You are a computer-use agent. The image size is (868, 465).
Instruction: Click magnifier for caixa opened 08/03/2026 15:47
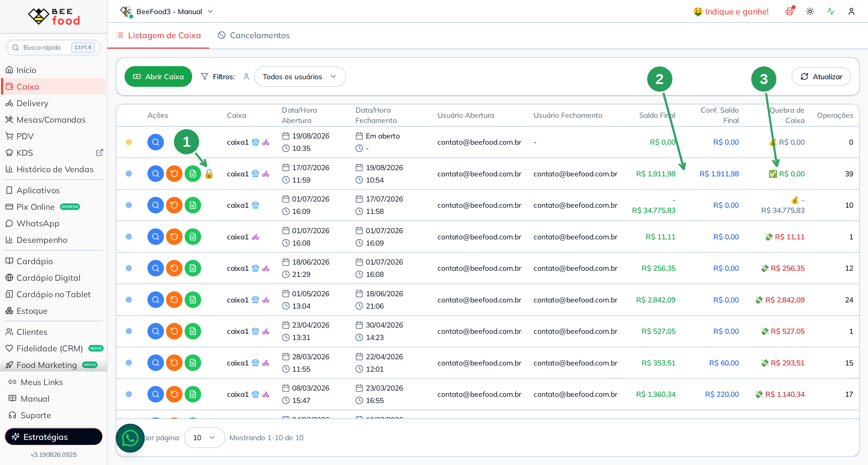156,394
